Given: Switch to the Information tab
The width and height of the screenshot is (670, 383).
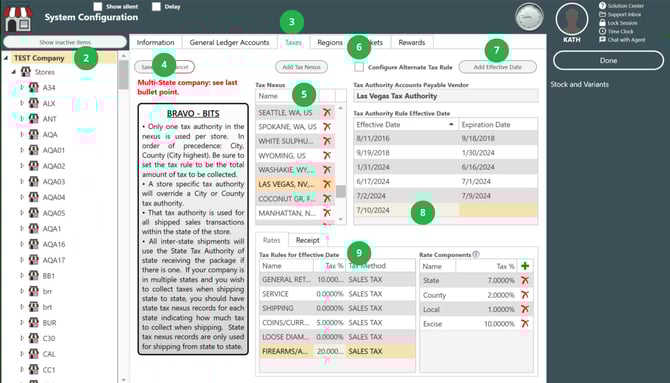Looking at the screenshot, I should [x=156, y=42].
